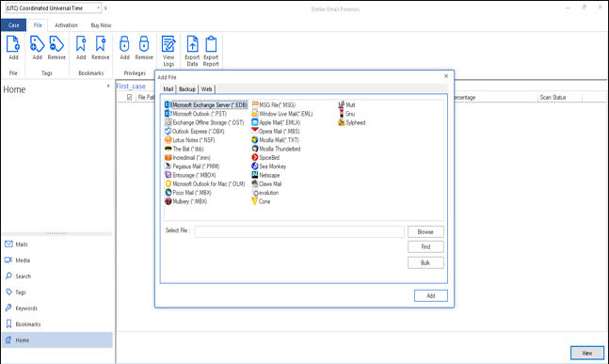Open Media in the sidebar
609x364 pixels.
[x=57, y=260]
